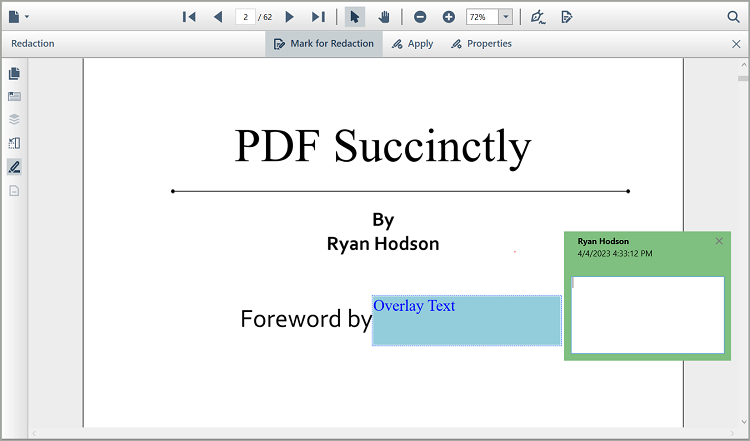Open the search magnifier tool
750x441 pixels.
point(733,17)
